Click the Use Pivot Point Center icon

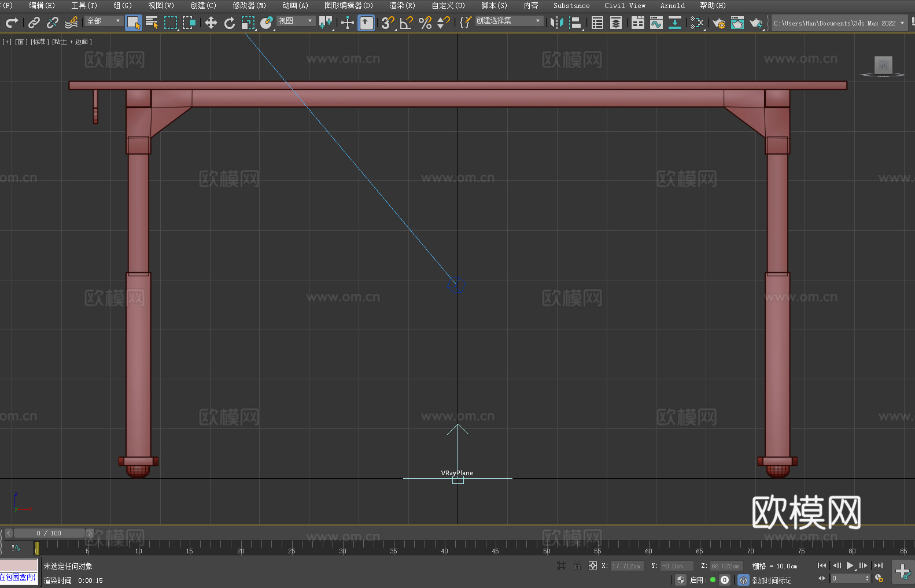pos(326,23)
